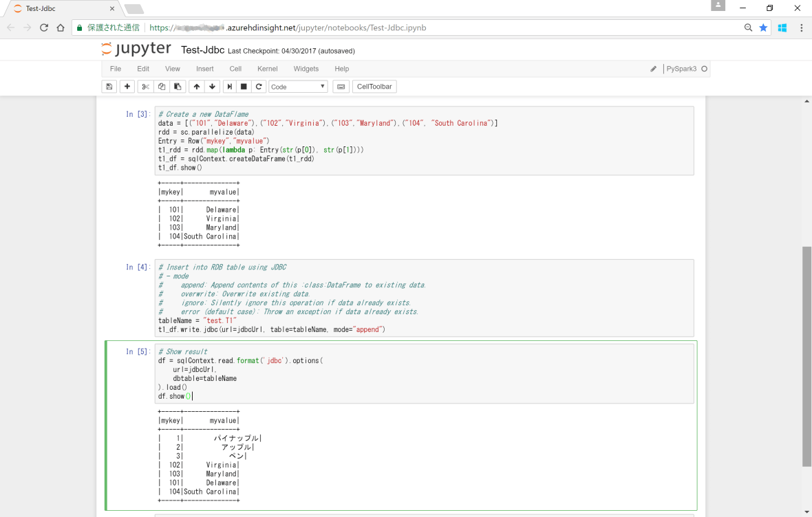
Task: Cut selected cell with the scissors icon
Action: [x=145, y=87]
